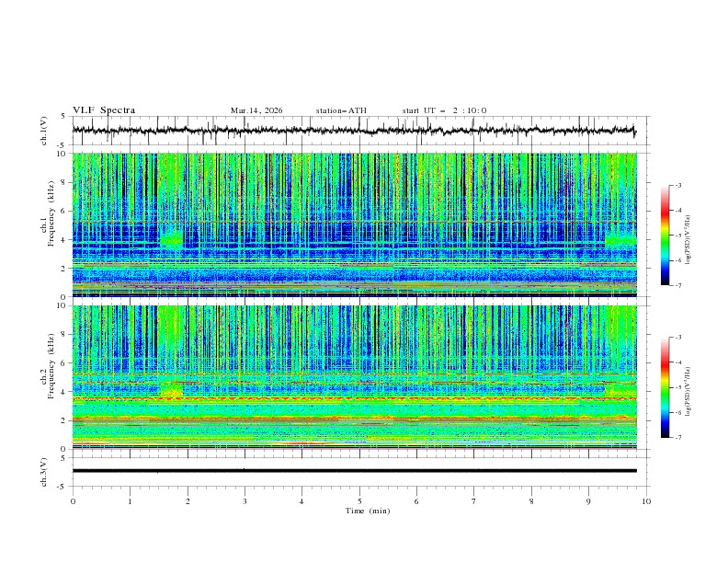This screenshot has height=563, width=728.
Task: Click the flat ch.3 voltage trace
Action: (354, 471)
